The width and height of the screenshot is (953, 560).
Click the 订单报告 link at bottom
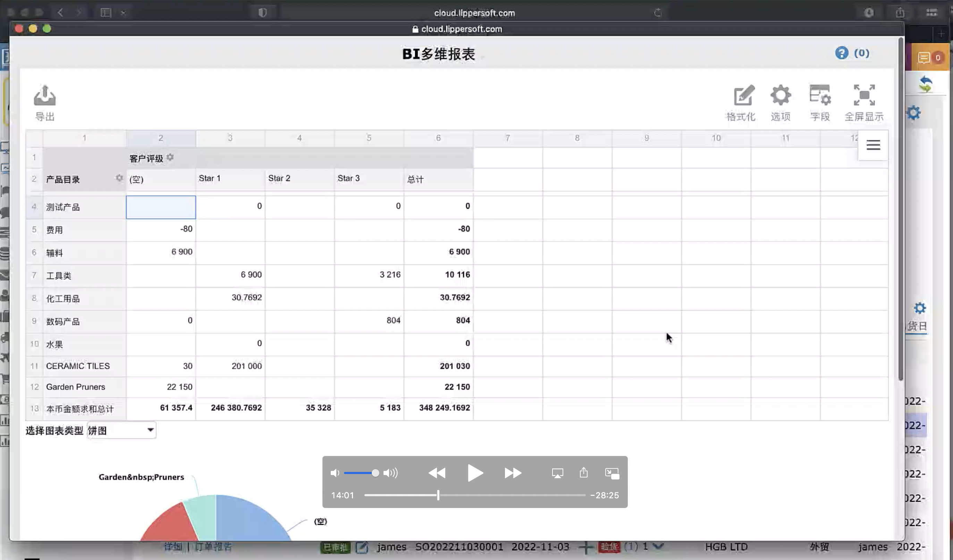pos(214,547)
